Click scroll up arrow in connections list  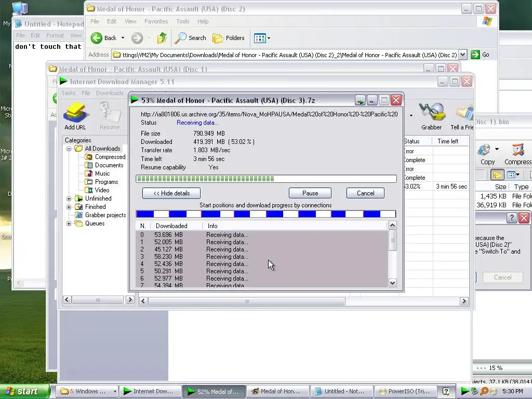coord(393,225)
